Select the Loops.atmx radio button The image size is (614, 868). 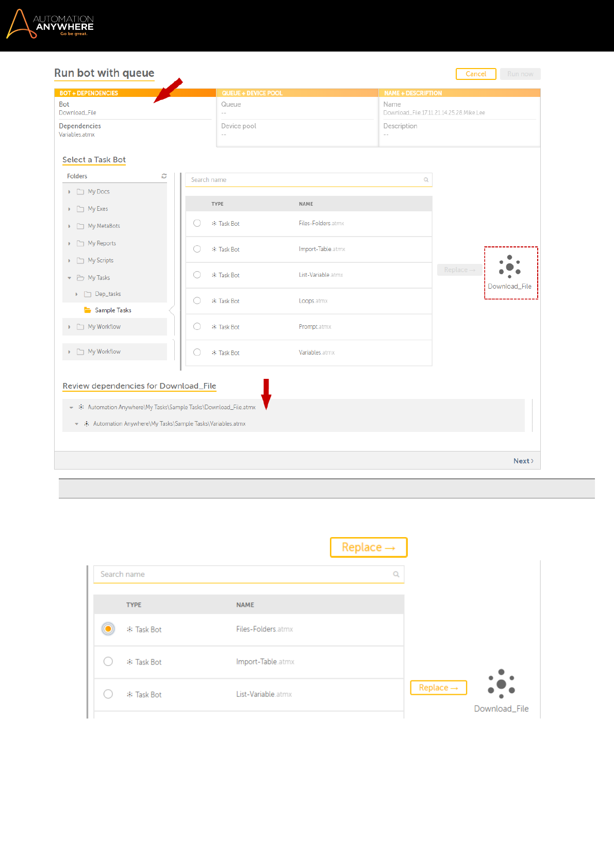(x=197, y=301)
